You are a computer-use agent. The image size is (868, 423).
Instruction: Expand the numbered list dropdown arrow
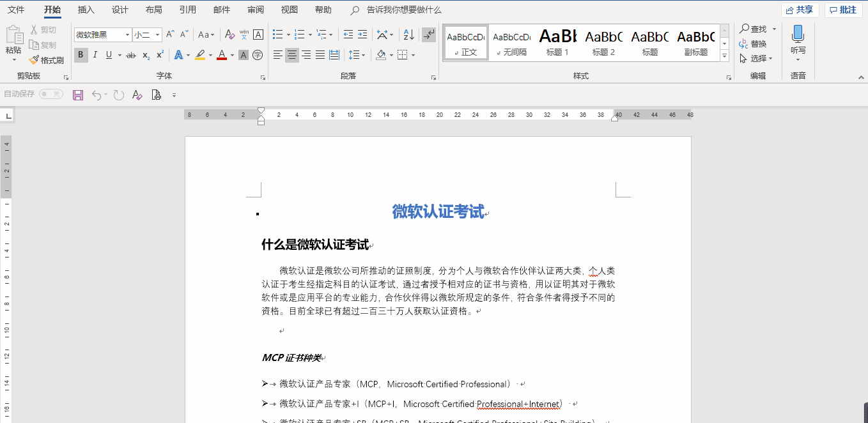[x=310, y=35]
